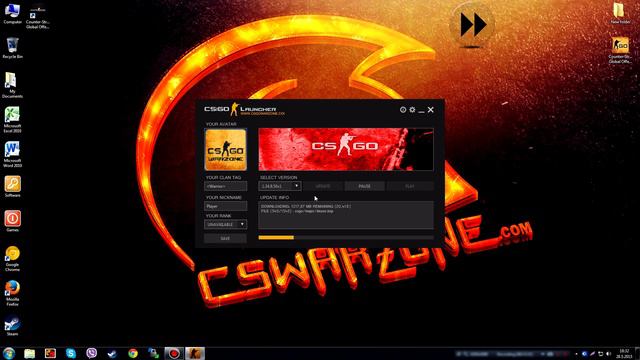640x360 pixels.
Task: Select the Google Chrome desktop icon
Action: coord(12,259)
